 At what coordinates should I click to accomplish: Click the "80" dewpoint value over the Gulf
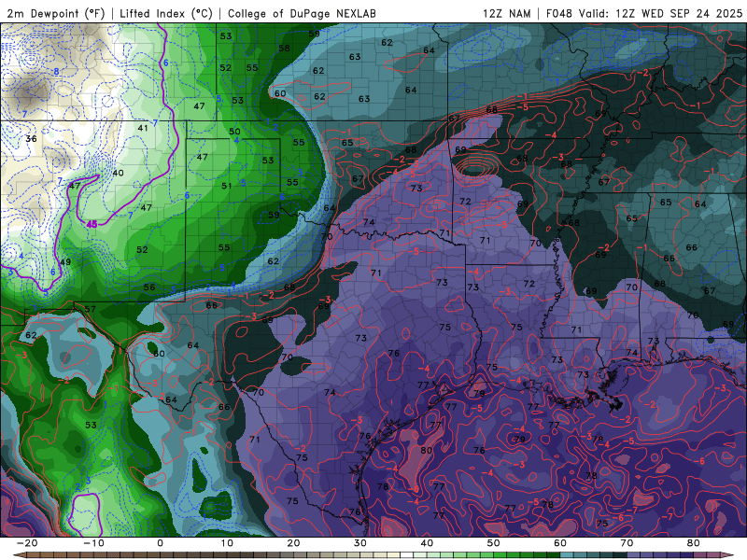click(427, 450)
